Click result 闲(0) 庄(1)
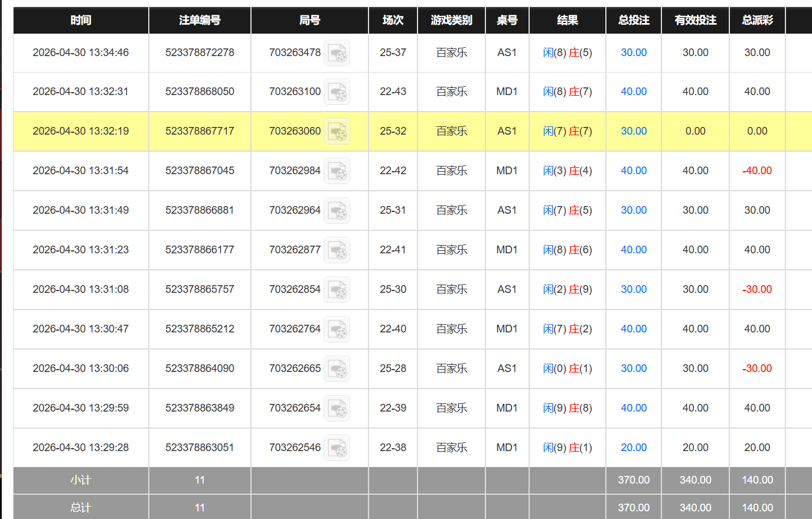812x519 pixels. (568, 368)
